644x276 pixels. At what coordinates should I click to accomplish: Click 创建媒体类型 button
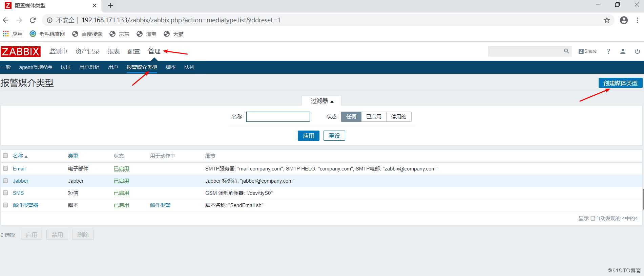coord(620,83)
